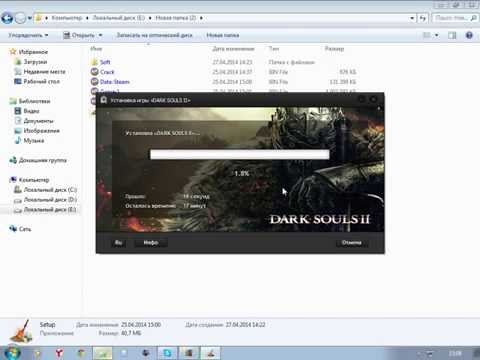Screen dimensions: 480x360
Task: Select the Soft folder icon
Action: point(95,62)
